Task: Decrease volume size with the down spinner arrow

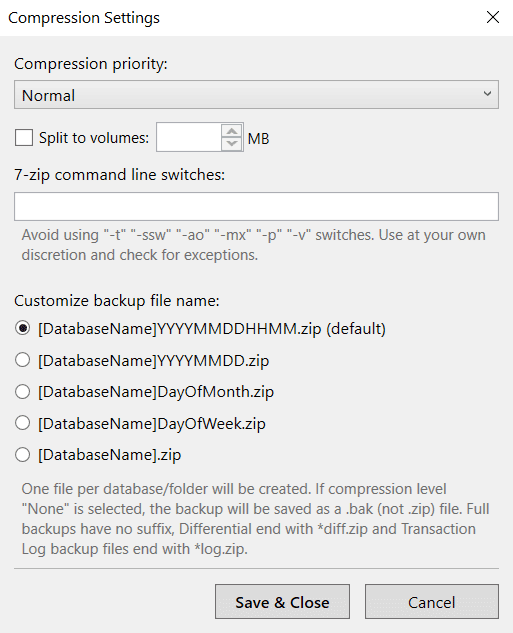Action: tap(232, 144)
